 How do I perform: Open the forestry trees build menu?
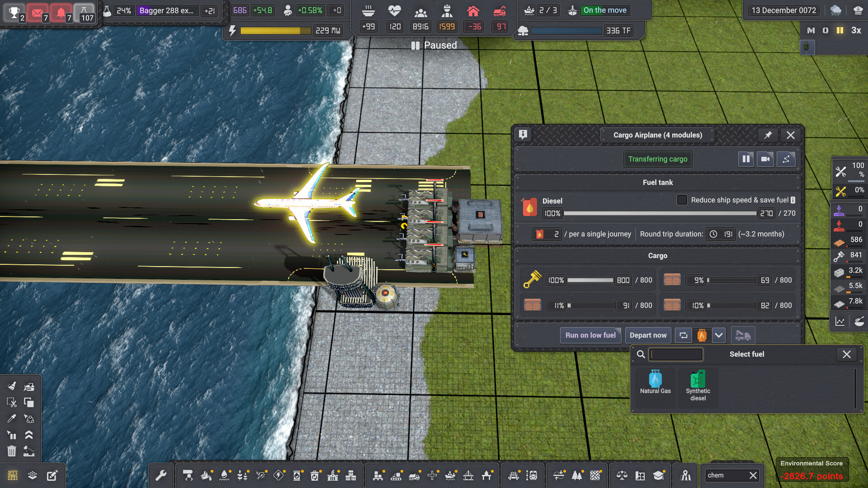click(x=577, y=475)
